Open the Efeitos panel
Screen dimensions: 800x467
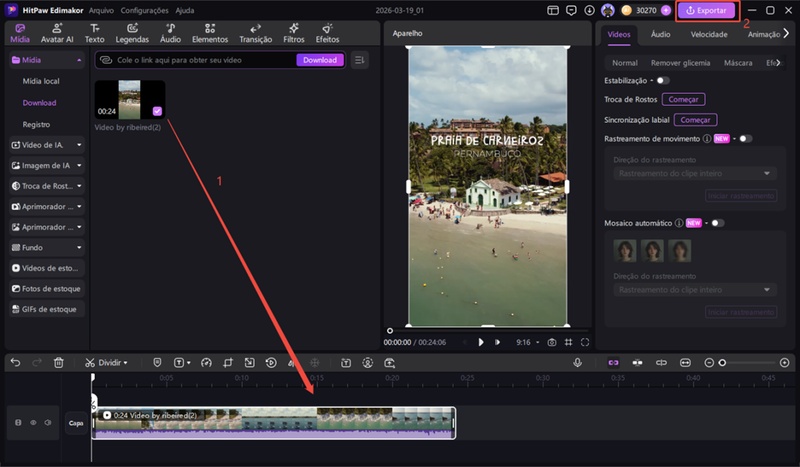click(x=328, y=33)
